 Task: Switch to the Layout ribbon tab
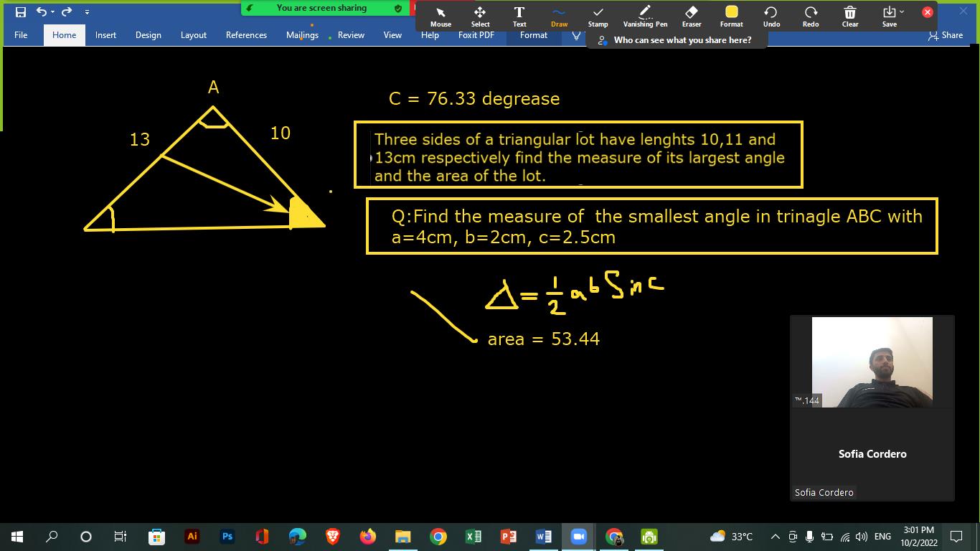click(x=193, y=35)
